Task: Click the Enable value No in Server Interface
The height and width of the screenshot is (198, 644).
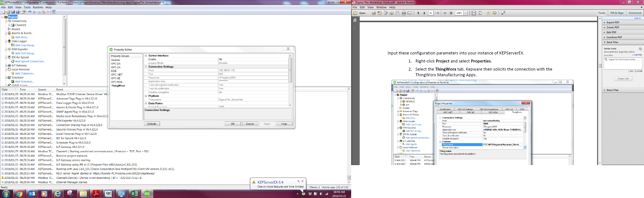Action: pyautogui.click(x=253, y=59)
